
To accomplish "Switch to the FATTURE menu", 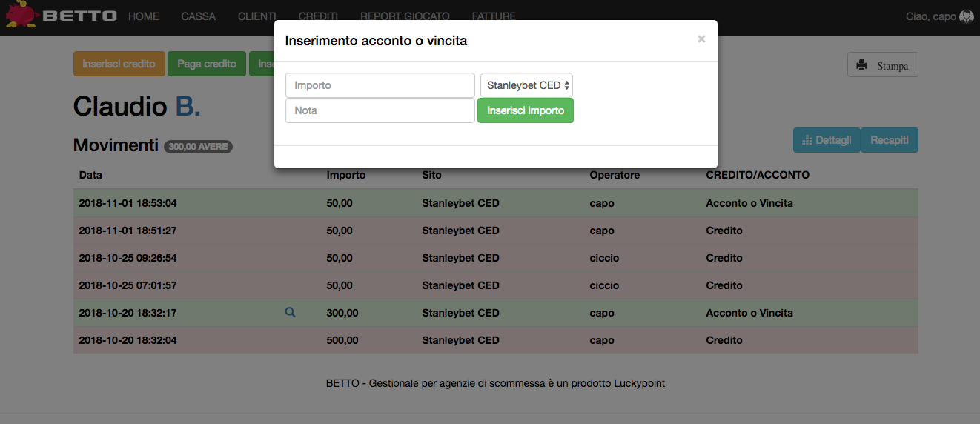I will tap(494, 16).
